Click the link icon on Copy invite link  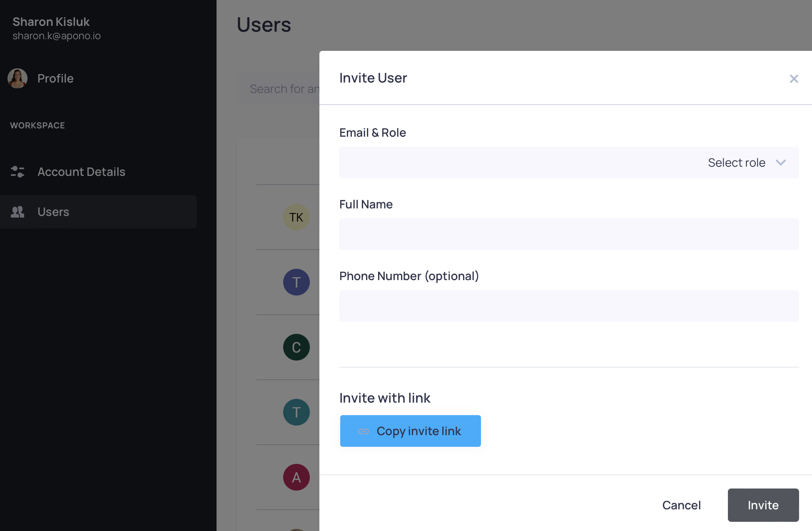[x=364, y=431]
